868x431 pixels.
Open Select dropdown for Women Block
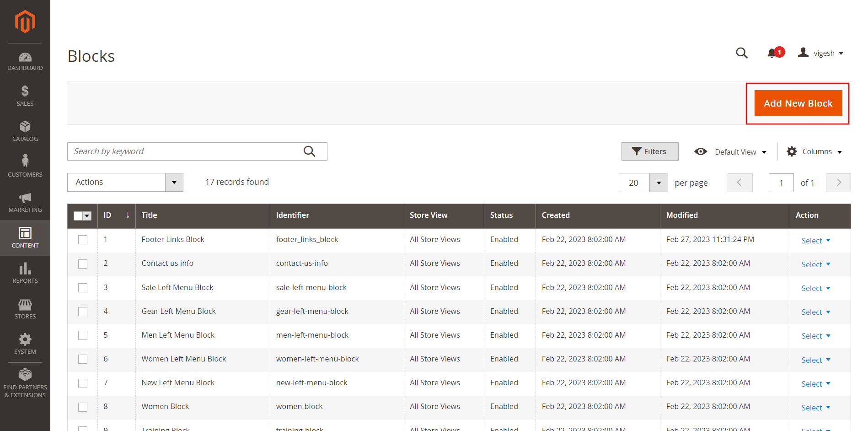coord(816,408)
